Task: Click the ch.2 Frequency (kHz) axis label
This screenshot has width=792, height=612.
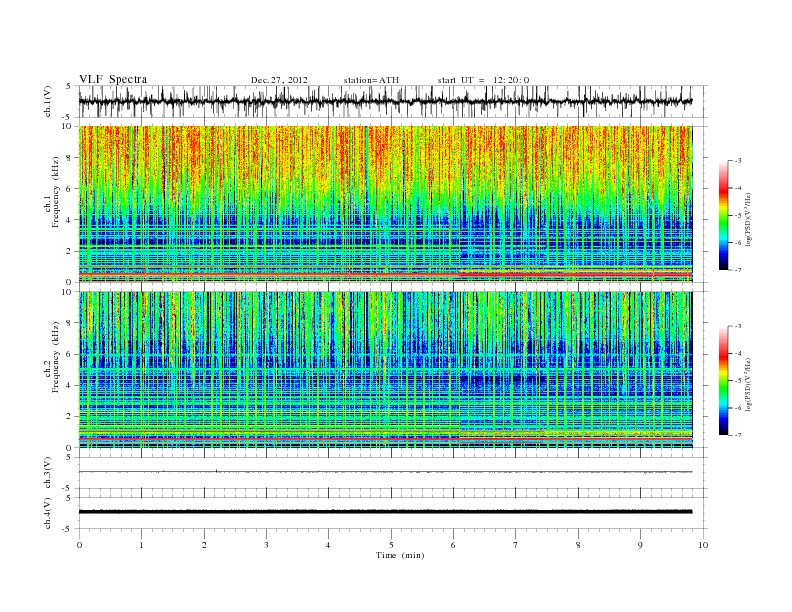Action: coord(53,356)
